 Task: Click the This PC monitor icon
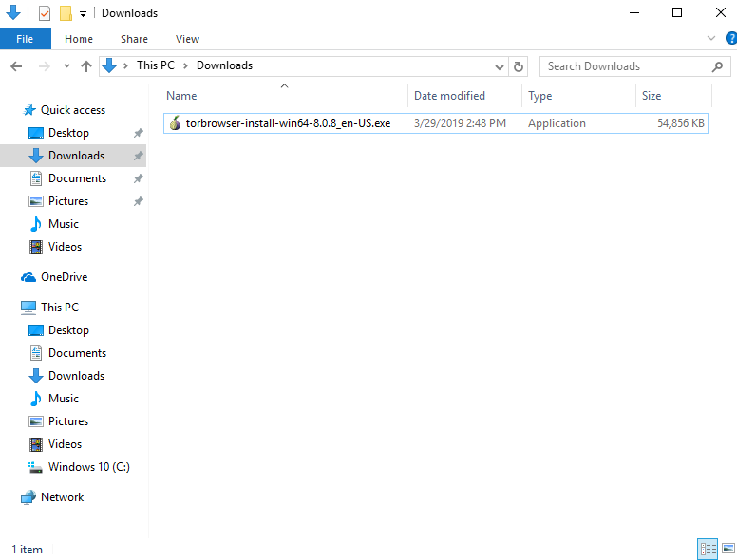tap(28, 308)
